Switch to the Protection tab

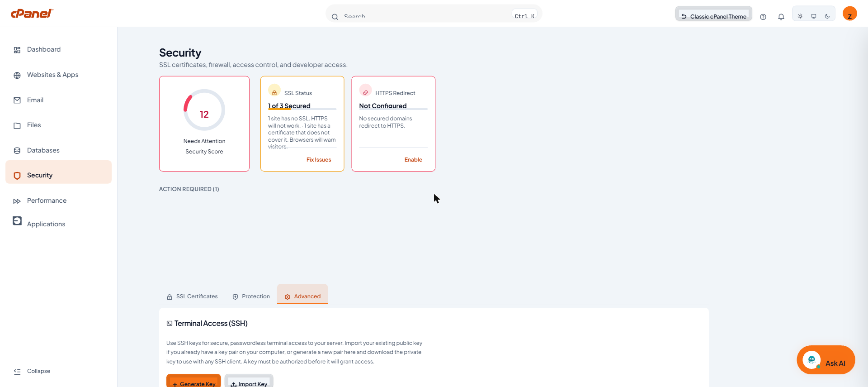251,296
